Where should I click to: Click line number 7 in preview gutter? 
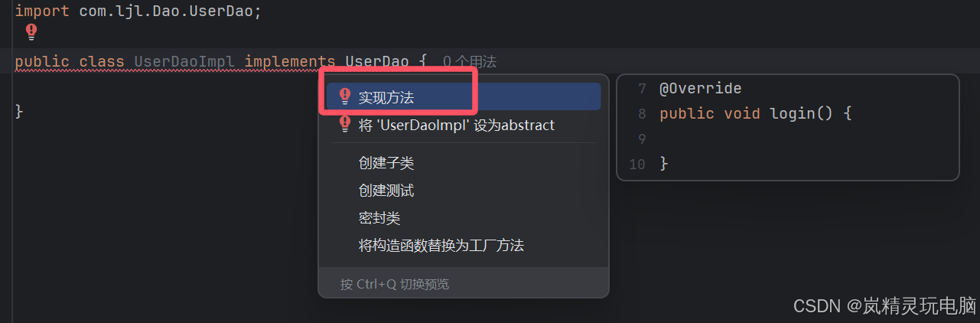(x=642, y=89)
